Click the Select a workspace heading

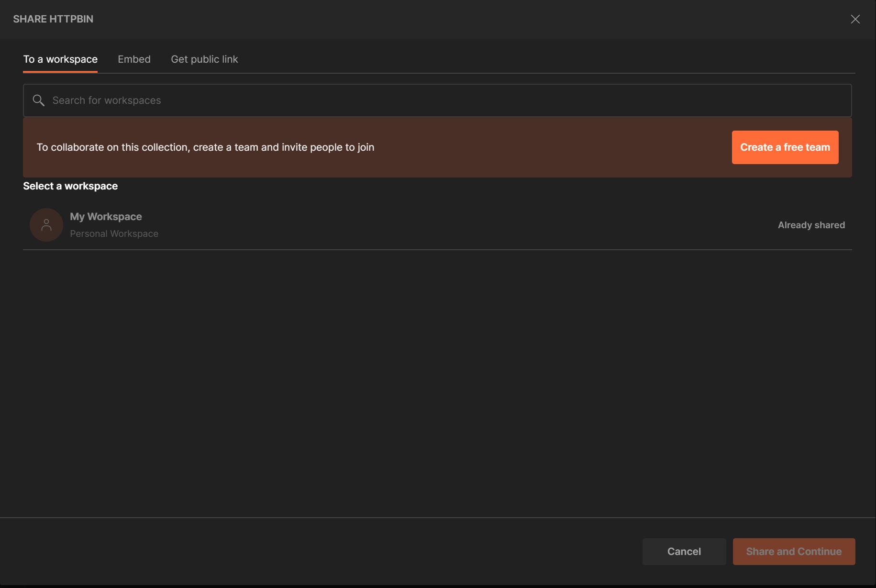click(70, 186)
